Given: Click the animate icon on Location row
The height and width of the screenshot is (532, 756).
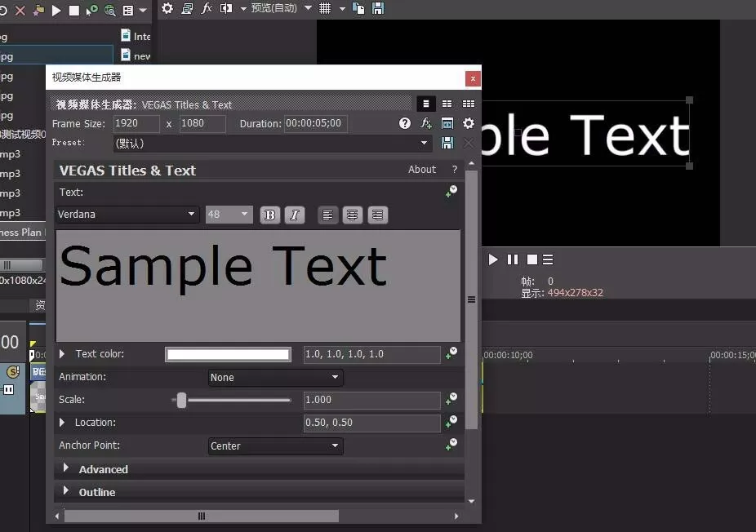Looking at the screenshot, I should 451,422.
